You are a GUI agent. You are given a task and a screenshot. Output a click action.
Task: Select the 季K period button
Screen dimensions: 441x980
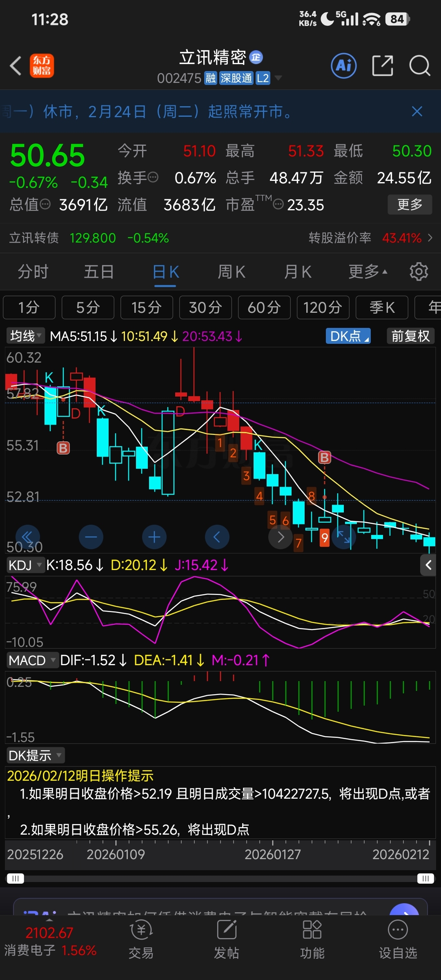(x=382, y=307)
